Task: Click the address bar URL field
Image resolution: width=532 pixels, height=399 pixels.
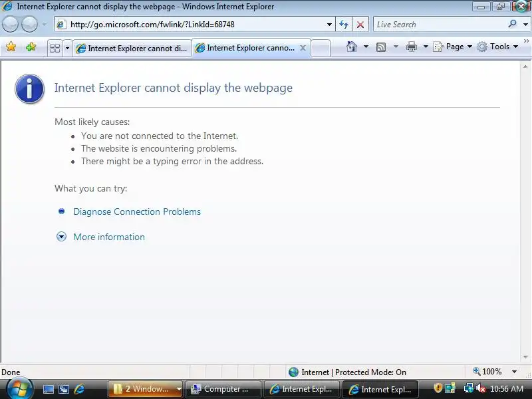Action: (x=195, y=25)
